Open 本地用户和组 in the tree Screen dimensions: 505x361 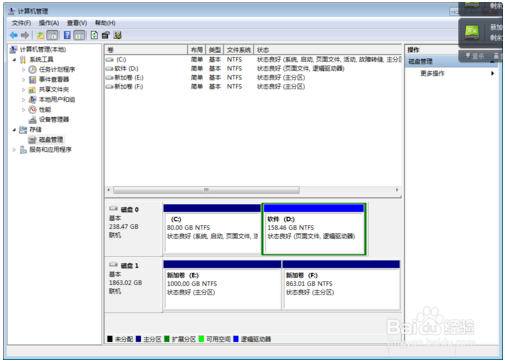pos(52,99)
